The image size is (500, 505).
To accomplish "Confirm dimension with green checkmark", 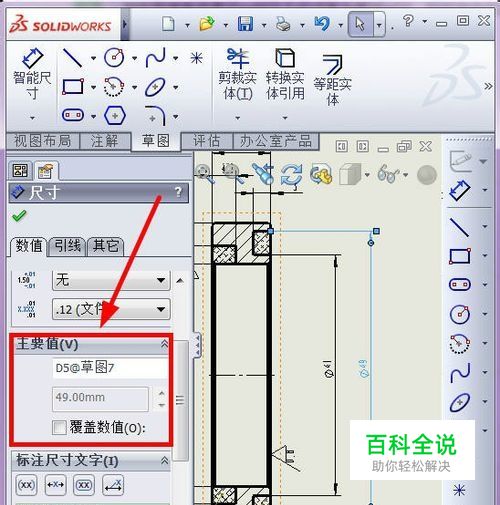I will 19,216.
